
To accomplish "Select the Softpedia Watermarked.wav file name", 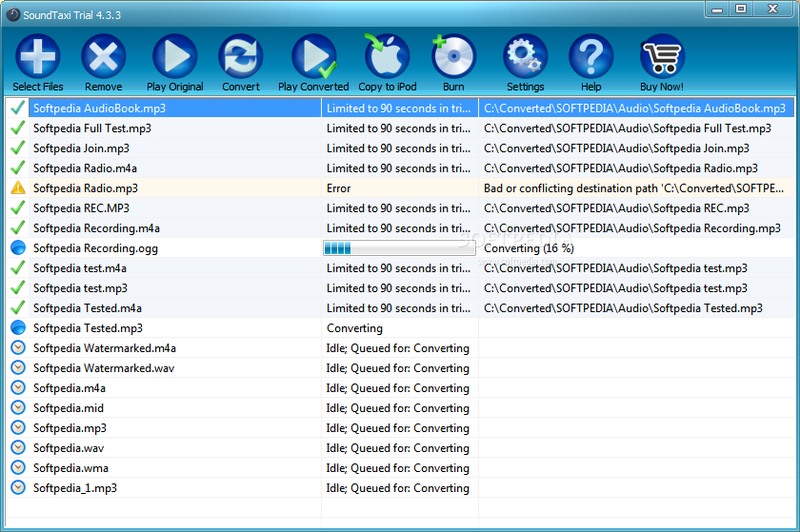I will pos(104,367).
